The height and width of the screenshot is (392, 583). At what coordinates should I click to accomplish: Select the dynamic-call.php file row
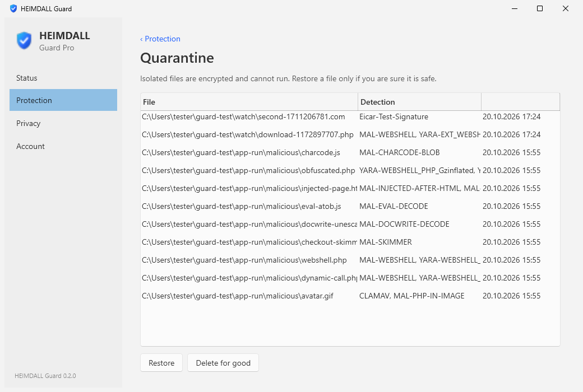pos(350,278)
